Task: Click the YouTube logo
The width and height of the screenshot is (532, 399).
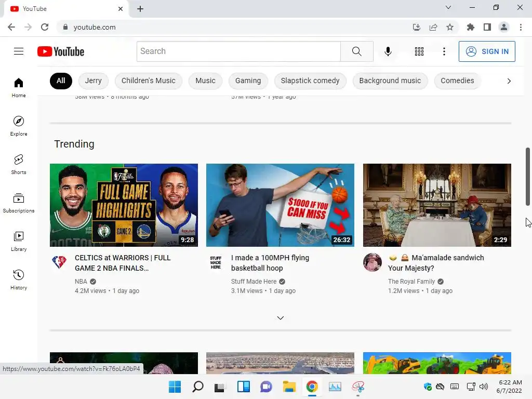Action: pyautogui.click(x=61, y=51)
